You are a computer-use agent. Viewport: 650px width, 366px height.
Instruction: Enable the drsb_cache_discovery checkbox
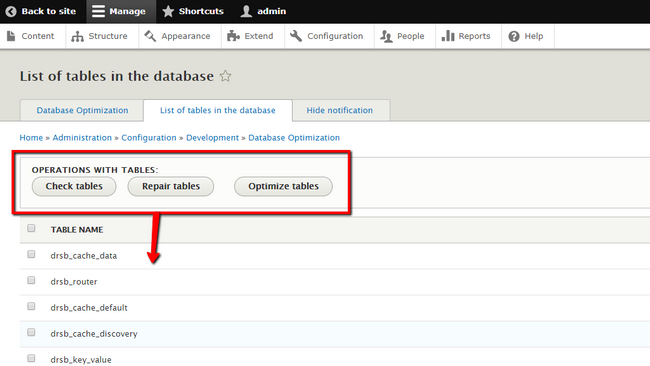pos(31,332)
